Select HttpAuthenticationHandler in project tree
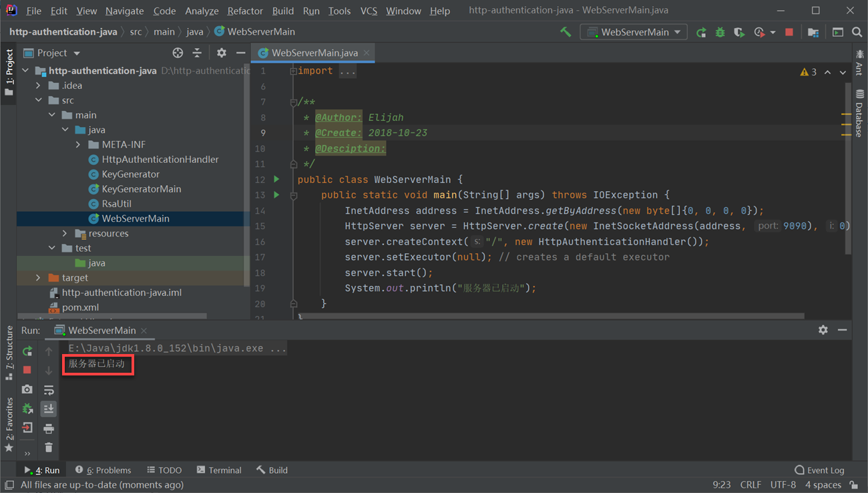Screen dimensions: 868x493 click(x=160, y=159)
